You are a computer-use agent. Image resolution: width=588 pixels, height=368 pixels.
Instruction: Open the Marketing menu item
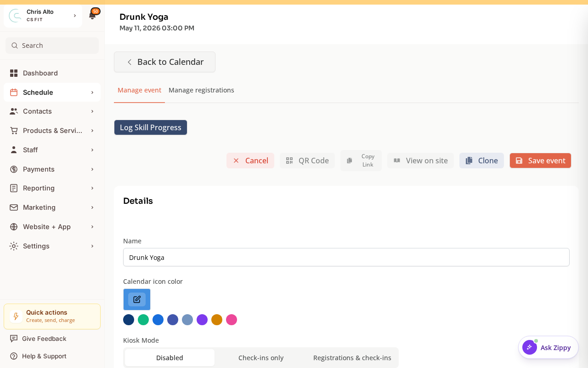pos(52,207)
